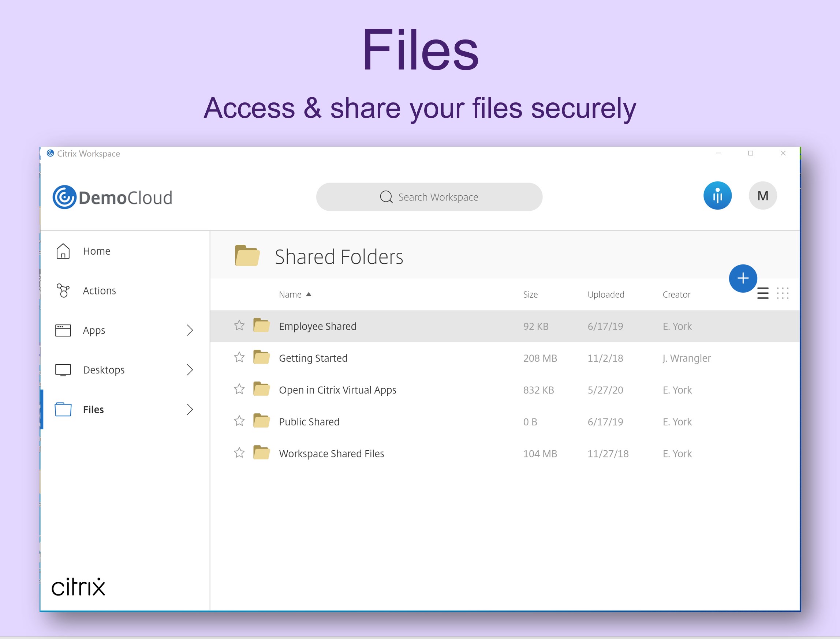Image resolution: width=840 pixels, height=639 pixels.
Task: Open the blue activity feed icon
Action: point(717,196)
